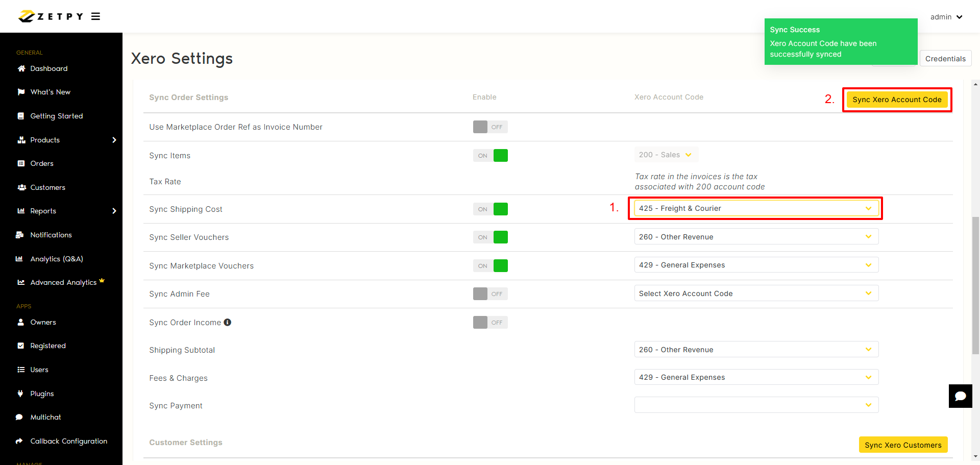Screen dimensions: 980x465
Task: Click the What's New flag icon
Action: pos(21,92)
